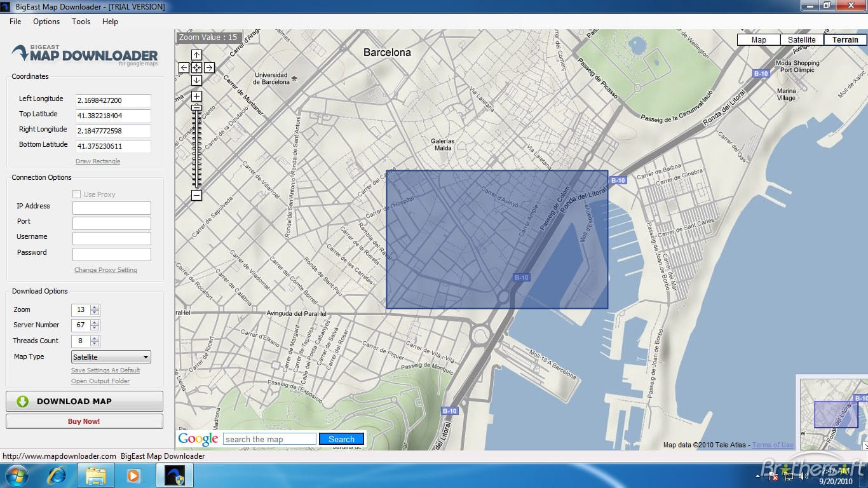Click the Threads Count value field

coord(81,341)
